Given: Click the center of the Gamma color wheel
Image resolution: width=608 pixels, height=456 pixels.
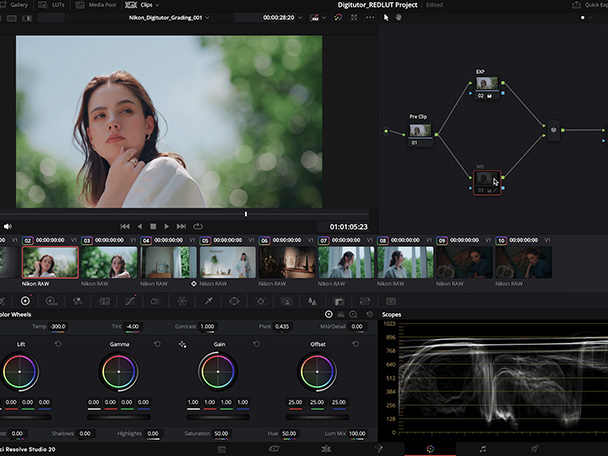Looking at the screenshot, I should 119,372.
